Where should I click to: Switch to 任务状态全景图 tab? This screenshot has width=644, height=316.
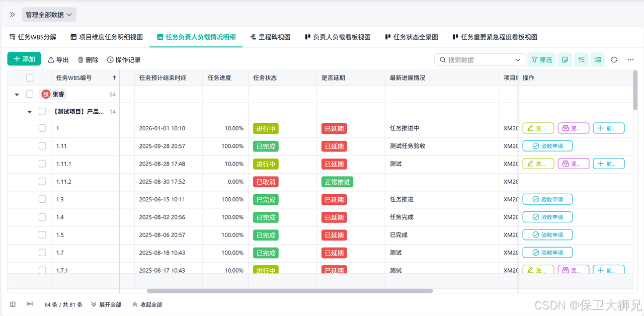(x=411, y=37)
